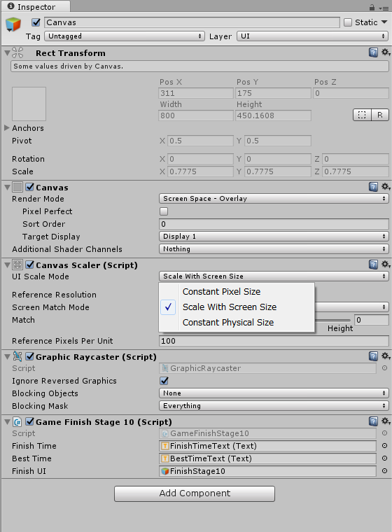
Task: Click the Add Component button
Action: [195, 493]
